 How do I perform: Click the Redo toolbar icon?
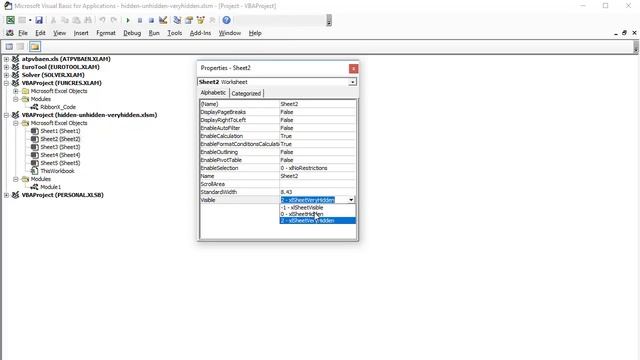(x=114, y=20)
